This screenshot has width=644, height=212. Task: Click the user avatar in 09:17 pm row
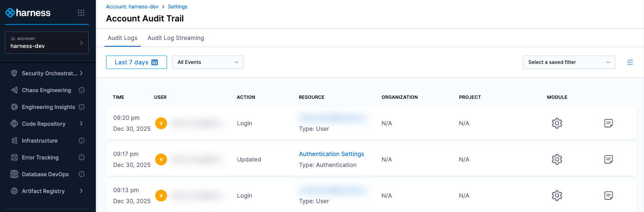161,159
